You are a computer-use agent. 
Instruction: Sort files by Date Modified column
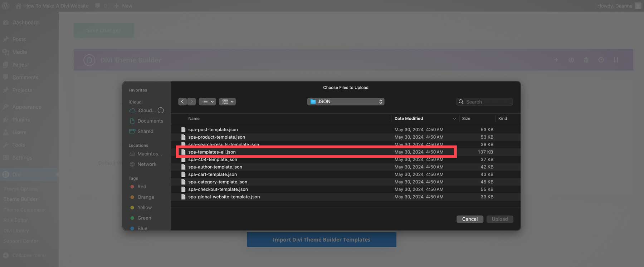point(409,119)
